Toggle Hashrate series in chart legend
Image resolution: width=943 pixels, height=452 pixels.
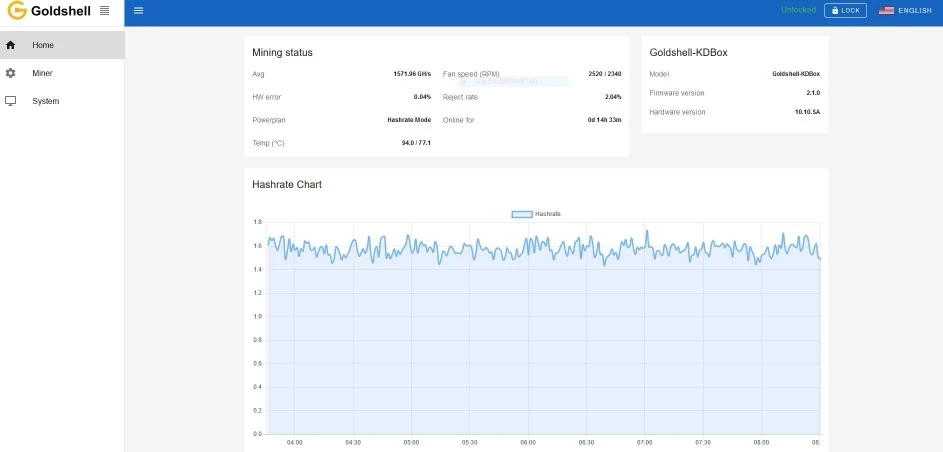pos(536,214)
